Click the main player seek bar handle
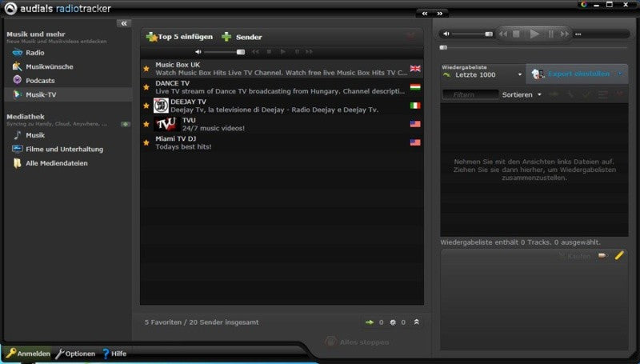The height and width of the screenshot is (364, 640). 443,48
